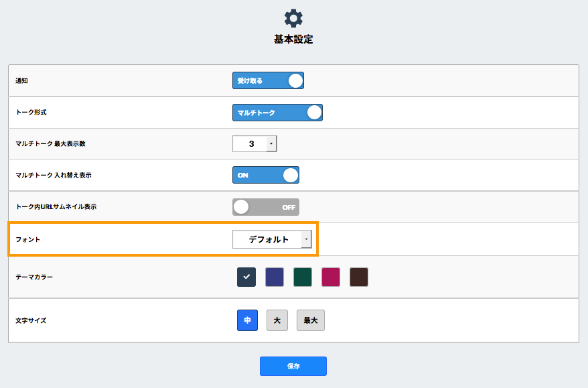Viewport: 588px width, 388px height.
Task: Toggle the マルチトーク talk format switch
Action: (x=277, y=113)
